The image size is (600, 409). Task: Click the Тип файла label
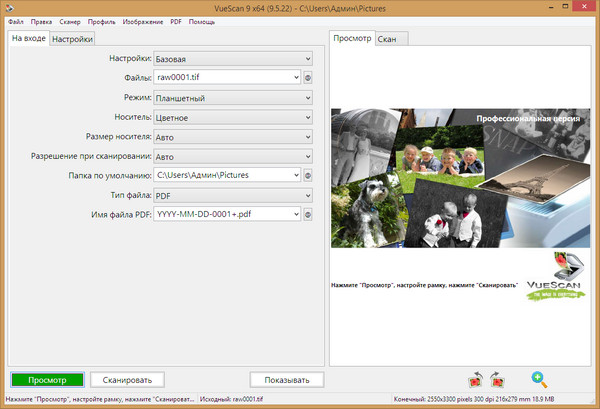click(x=131, y=195)
